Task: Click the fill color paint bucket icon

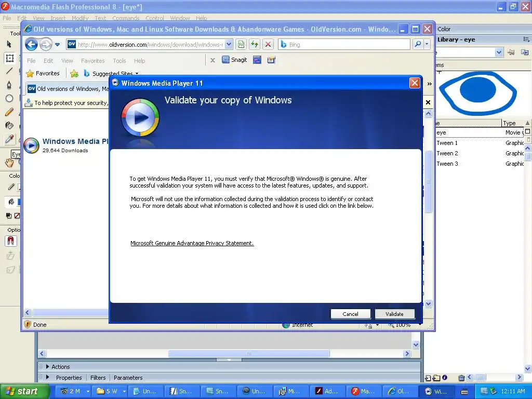Action: coord(11,202)
